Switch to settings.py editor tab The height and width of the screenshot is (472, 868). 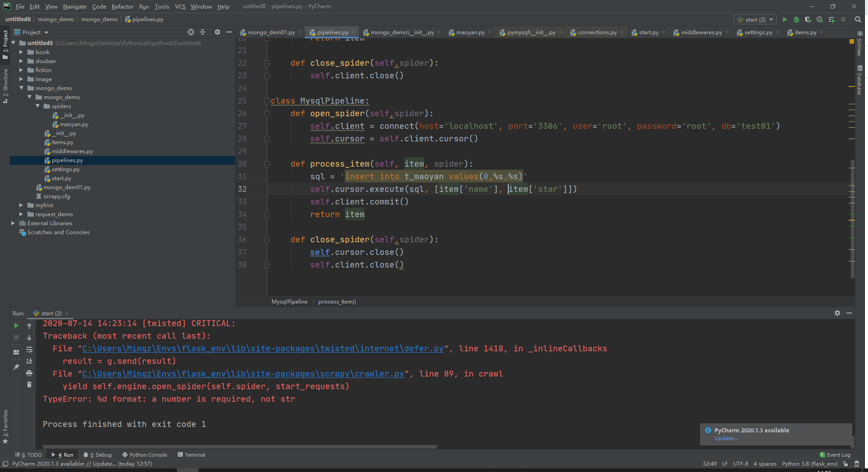[758, 32]
